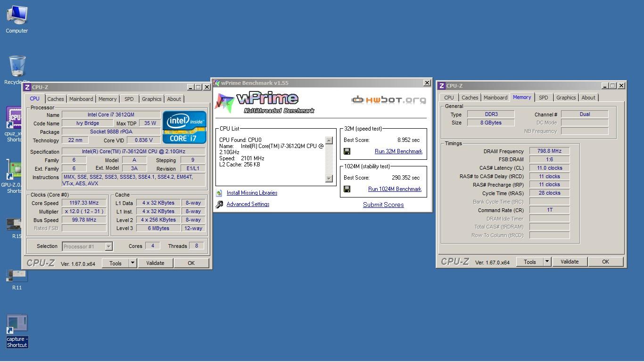The height and width of the screenshot is (362, 644).
Task: Click Tools button in right CPU-Z
Action: pos(530,262)
